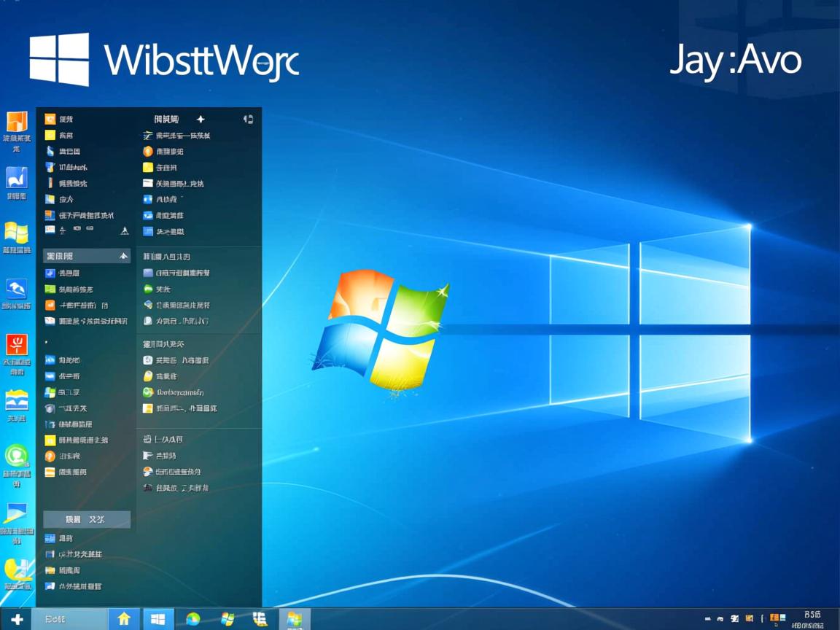Open Internet Explorer from the taskbar
840x630 pixels.
[191, 618]
